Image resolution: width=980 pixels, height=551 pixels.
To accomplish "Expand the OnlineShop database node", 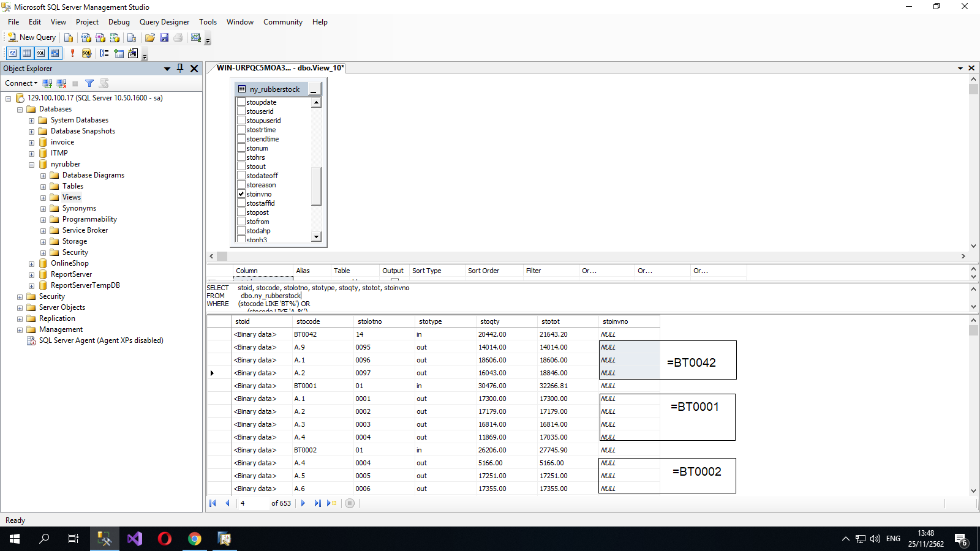I will 31,264.
